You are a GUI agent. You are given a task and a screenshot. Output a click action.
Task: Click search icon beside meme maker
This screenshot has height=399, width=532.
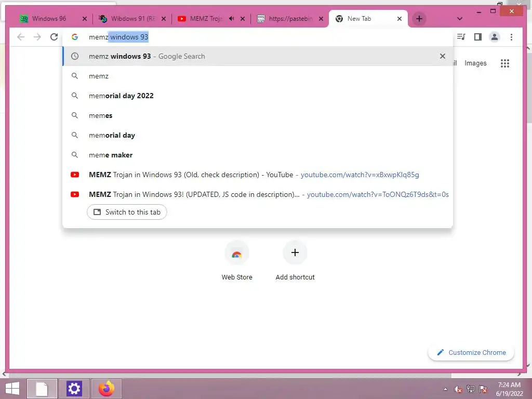click(75, 155)
